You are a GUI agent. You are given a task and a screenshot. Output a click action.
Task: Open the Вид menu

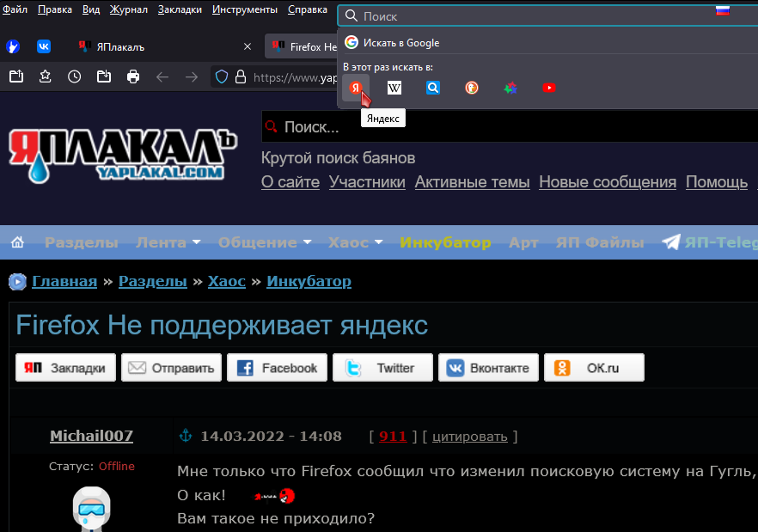91,9
